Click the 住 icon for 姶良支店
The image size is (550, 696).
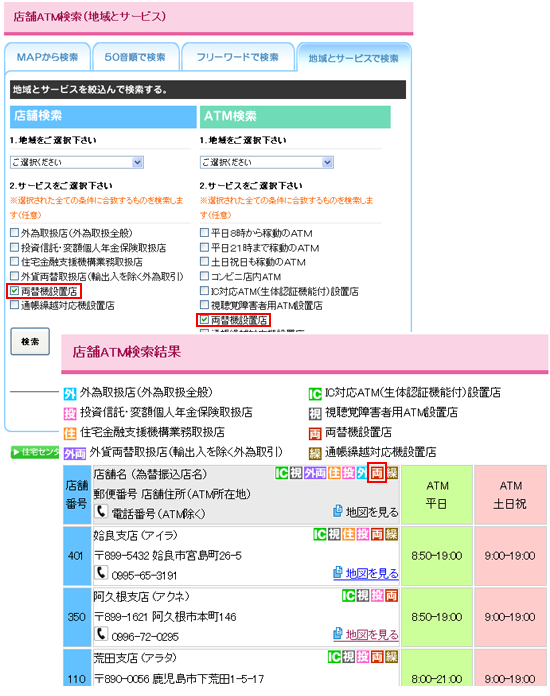pos(348,534)
